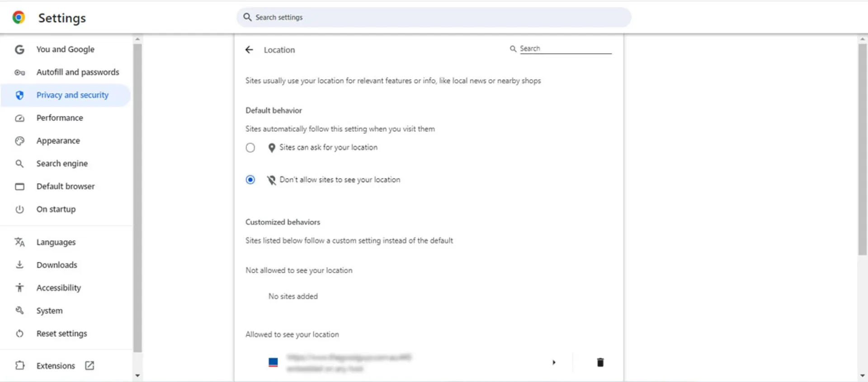Click the Chrome logo beside Settings
The width and height of the screenshot is (868, 382).
point(19,18)
